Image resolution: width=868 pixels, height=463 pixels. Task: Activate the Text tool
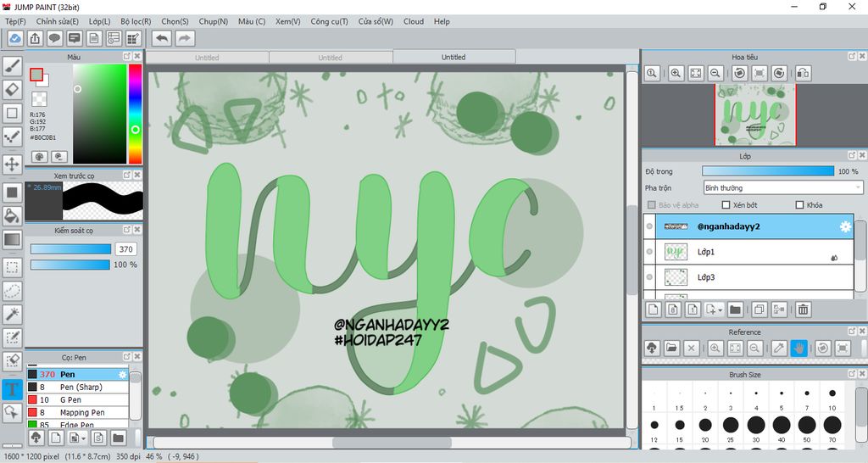(12, 388)
